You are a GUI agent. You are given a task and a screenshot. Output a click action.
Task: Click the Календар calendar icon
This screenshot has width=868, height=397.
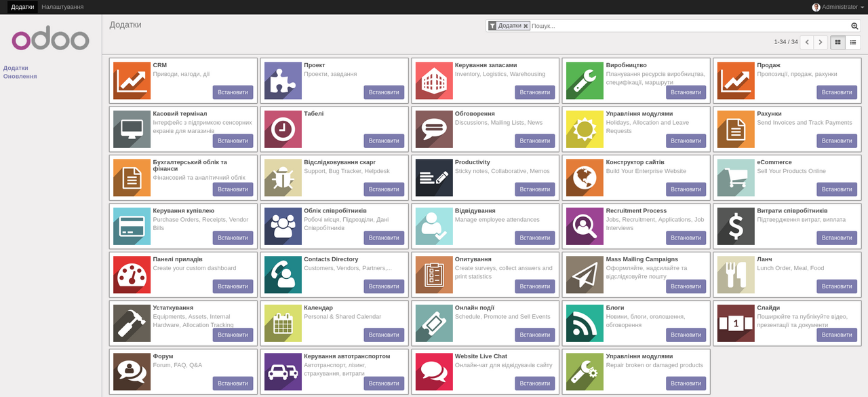(x=283, y=323)
